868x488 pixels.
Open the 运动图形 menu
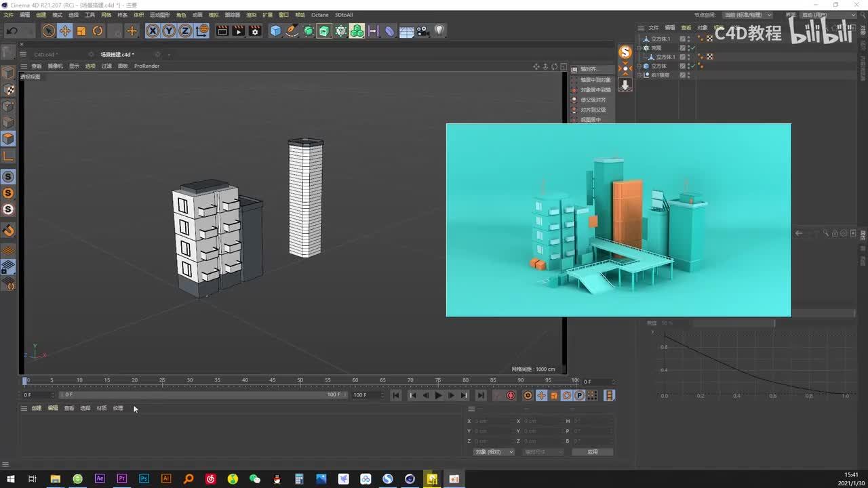[159, 14]
